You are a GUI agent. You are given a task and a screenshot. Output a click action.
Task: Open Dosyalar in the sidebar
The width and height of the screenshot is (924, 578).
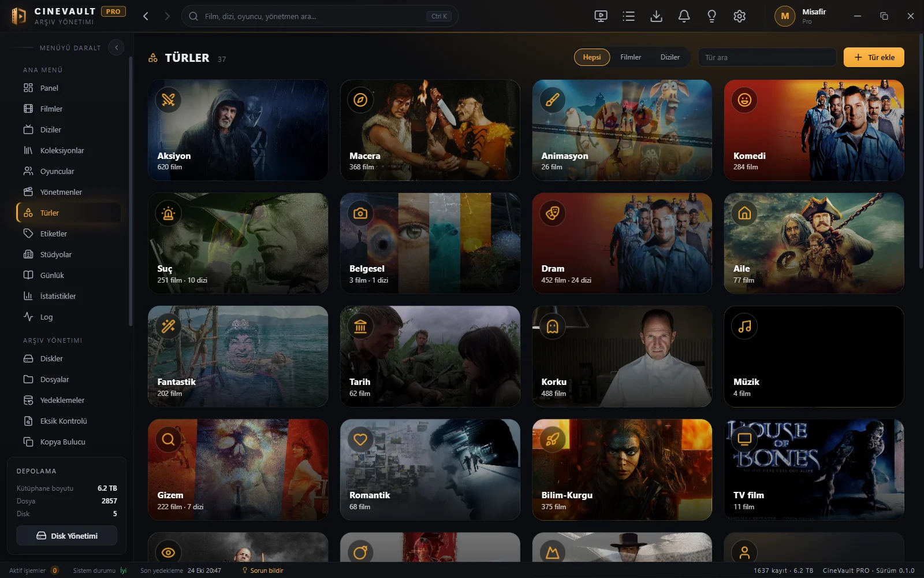pos(69,379)
